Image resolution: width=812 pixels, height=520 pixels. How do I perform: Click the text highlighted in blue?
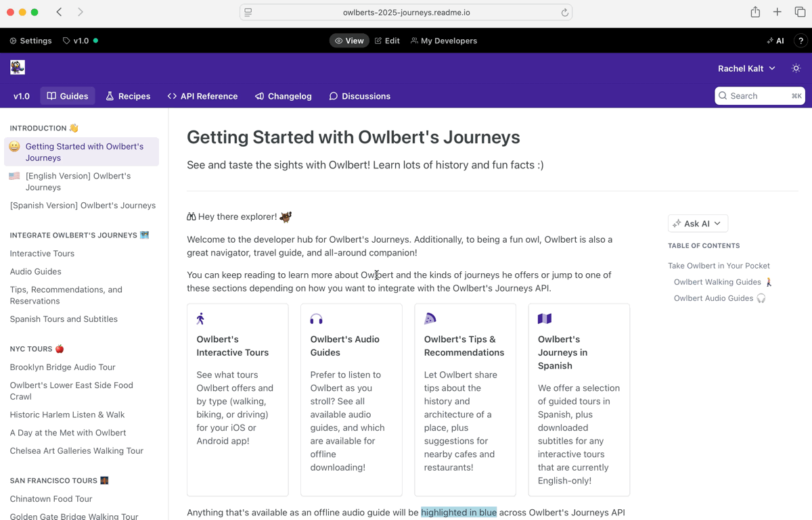tap(459, 513)
